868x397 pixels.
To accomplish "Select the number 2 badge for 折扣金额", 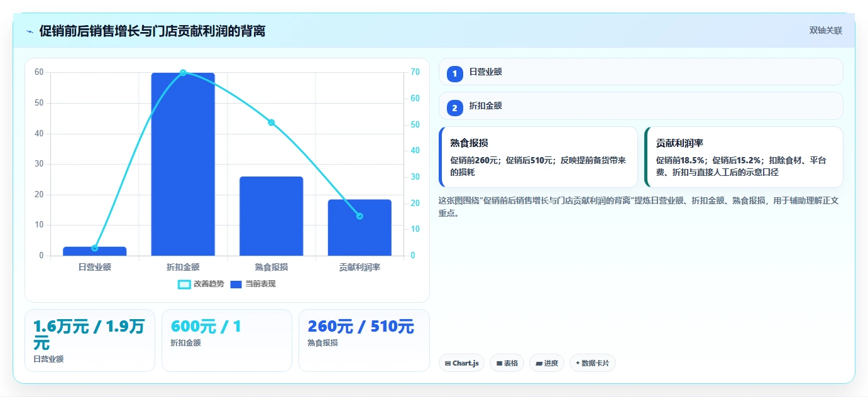I will [x=455, y=108].
